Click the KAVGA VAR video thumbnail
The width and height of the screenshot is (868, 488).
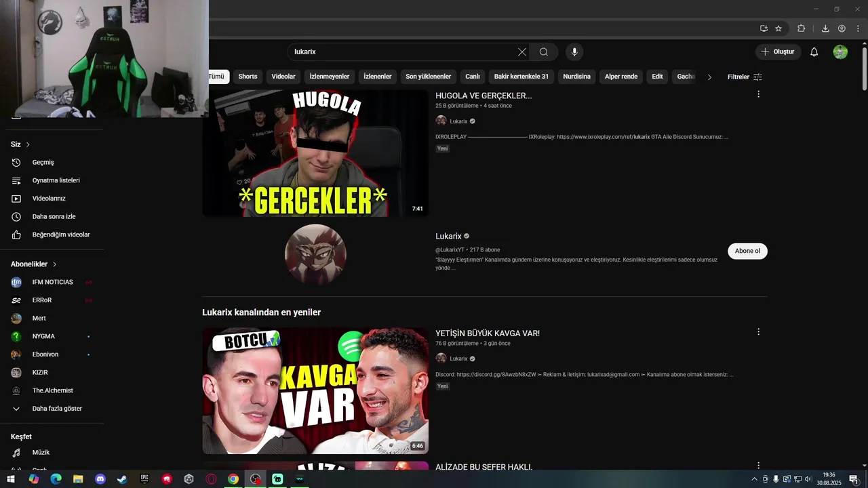pyautogui.click(x=315, y=391)
